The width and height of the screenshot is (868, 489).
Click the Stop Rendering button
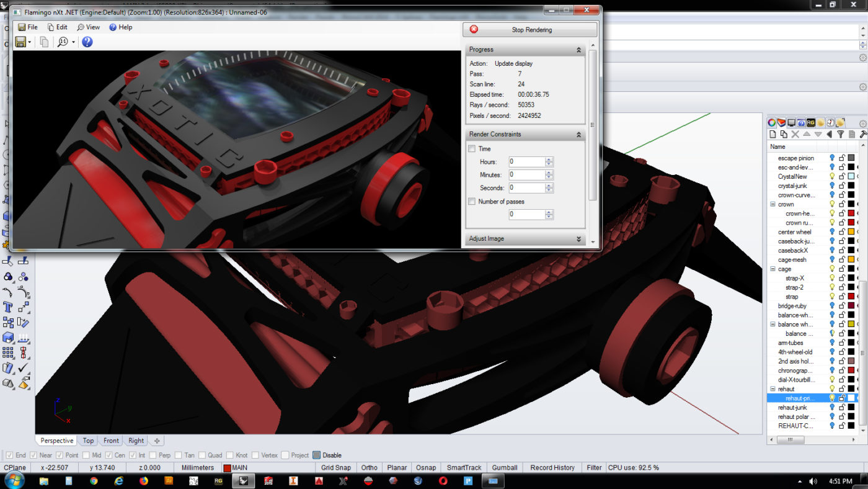(x=530, y=30)
